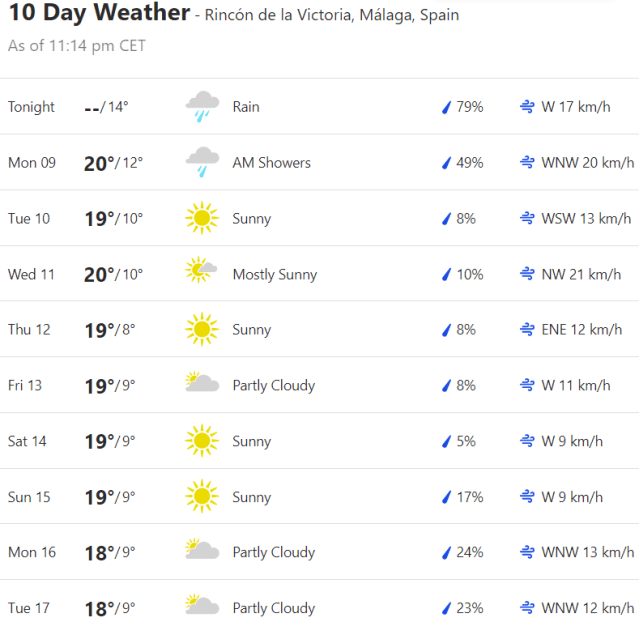639x622 pixels.
Task: Click the partly cloudy icon for Fri 13
Action: coord(202,385)
